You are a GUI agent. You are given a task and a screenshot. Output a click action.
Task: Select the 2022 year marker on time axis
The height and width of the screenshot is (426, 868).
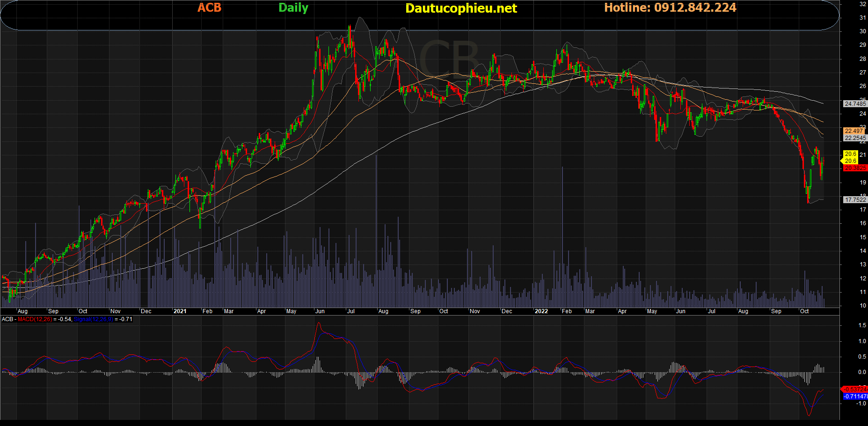[541, 311]
